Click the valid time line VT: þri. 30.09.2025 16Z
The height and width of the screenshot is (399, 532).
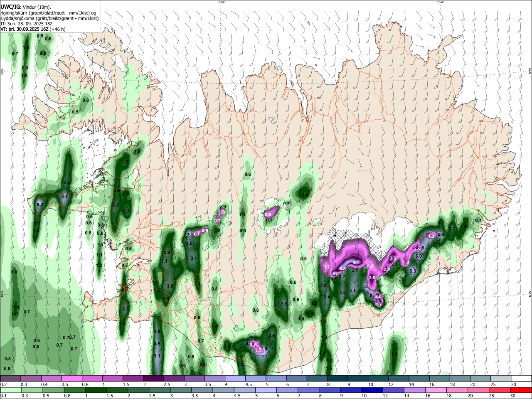coord(25,30)
